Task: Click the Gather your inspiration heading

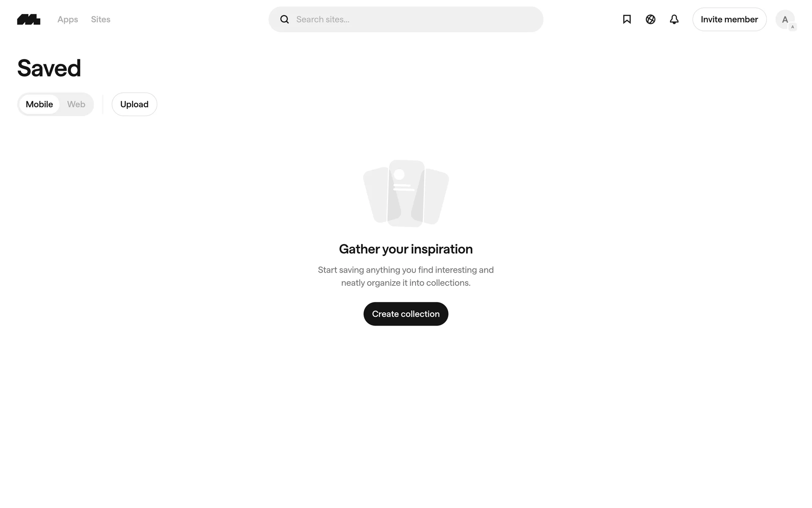Action: [406, 249]
